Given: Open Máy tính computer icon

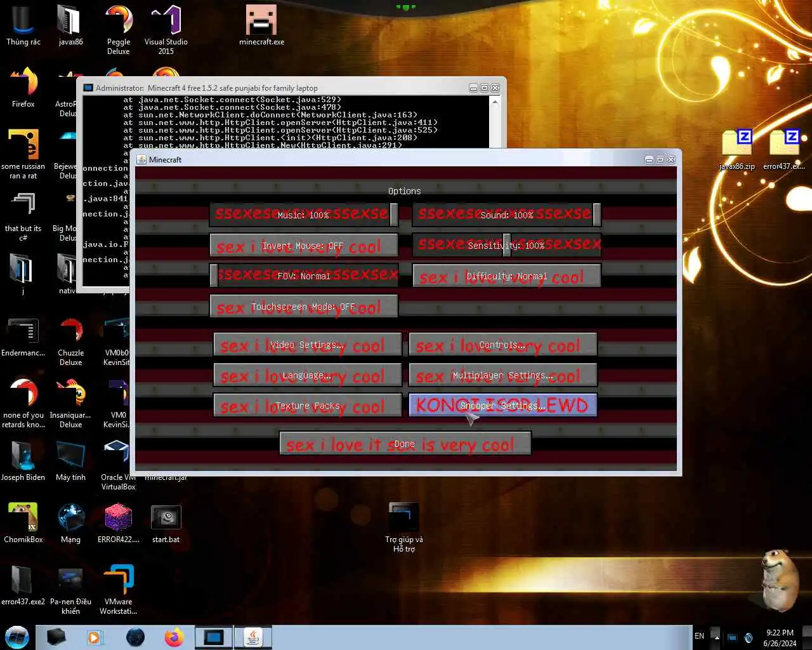Looking at the screenshot, I should 70,461.
